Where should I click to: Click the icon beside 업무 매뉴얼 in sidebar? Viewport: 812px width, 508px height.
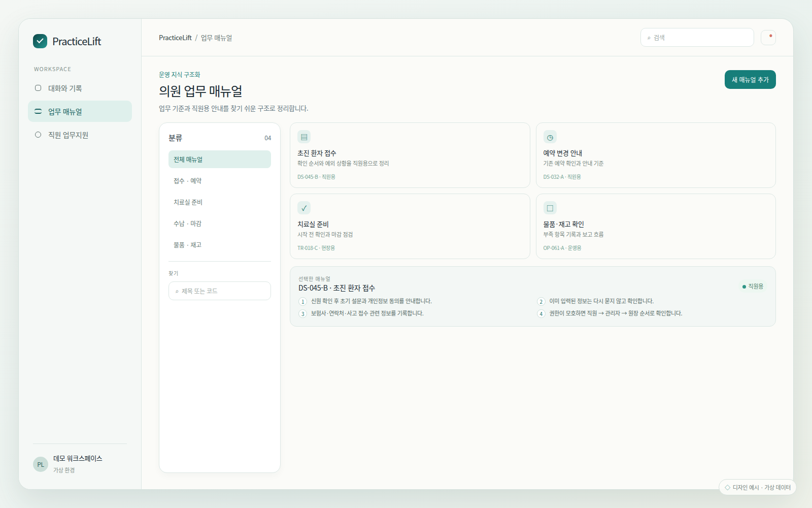[38, 111]
